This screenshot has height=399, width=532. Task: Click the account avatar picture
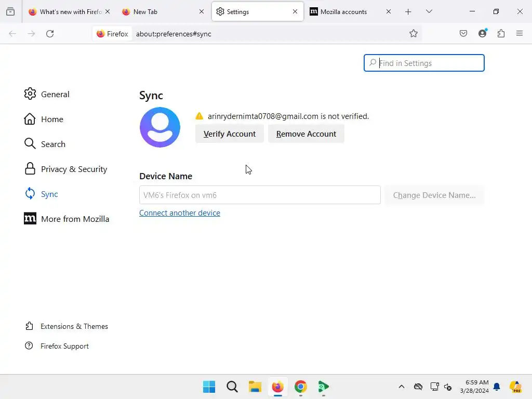point(160,127)
